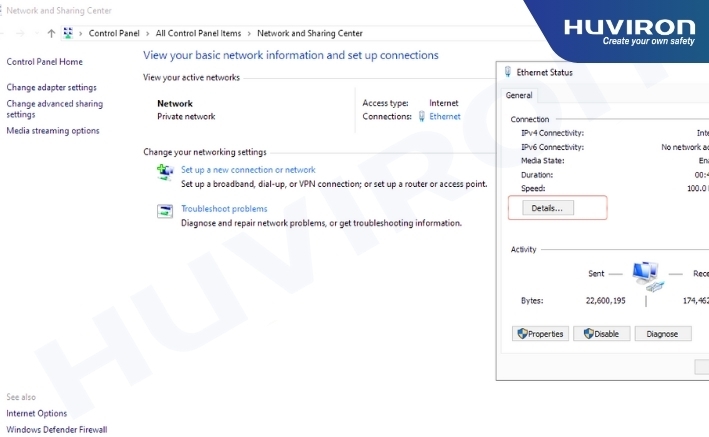709x437 pixels.
Task: Click the Disable button
Action: (x=601, y=334)
